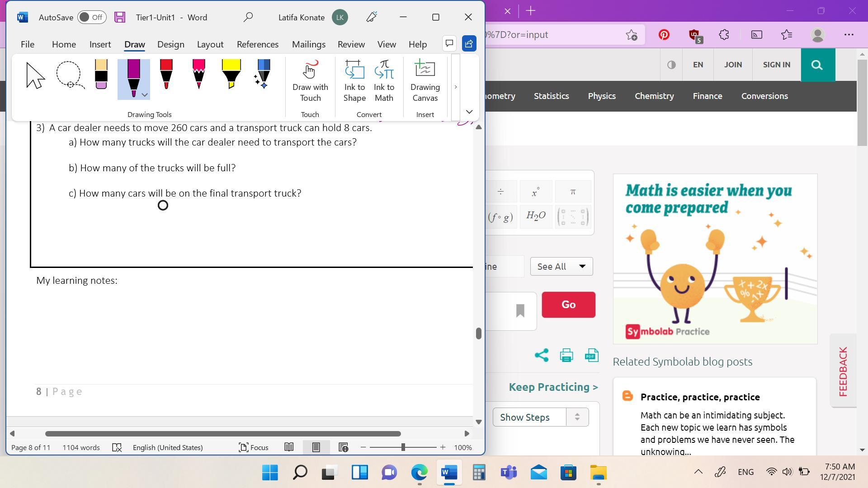Toggle Draw with Touch
Viewport: 868px width, 488px height.
(x=310, y=81)
